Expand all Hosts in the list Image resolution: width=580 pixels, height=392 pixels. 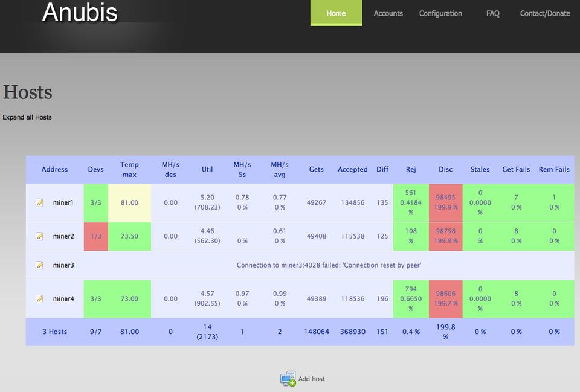27,117
